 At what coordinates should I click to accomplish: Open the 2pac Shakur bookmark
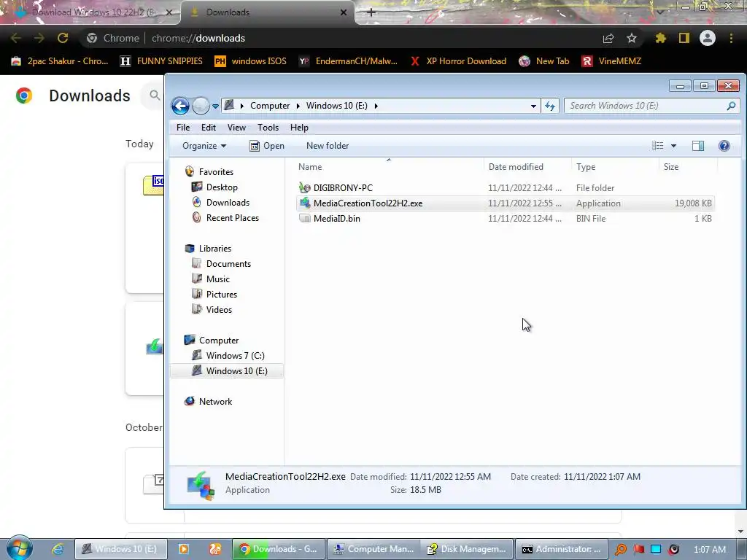point(60,61)
